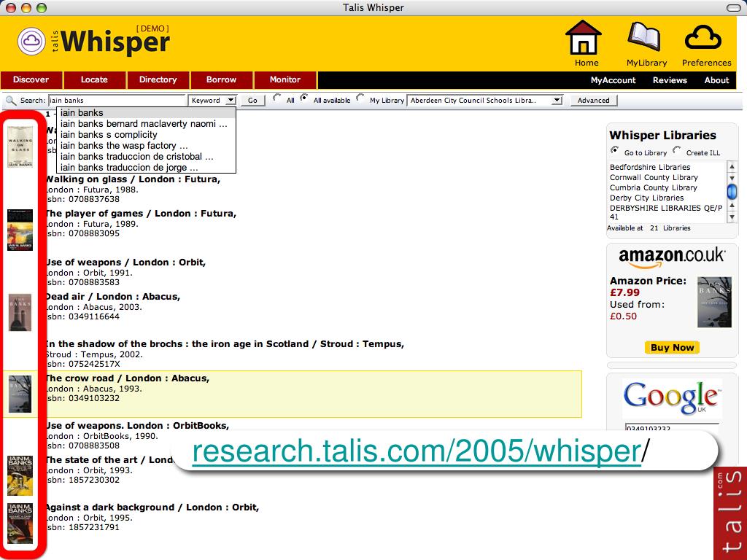747x560 pixels.
Task: Select Bedfordshire Libraries in list
Action: pos(650,167)
